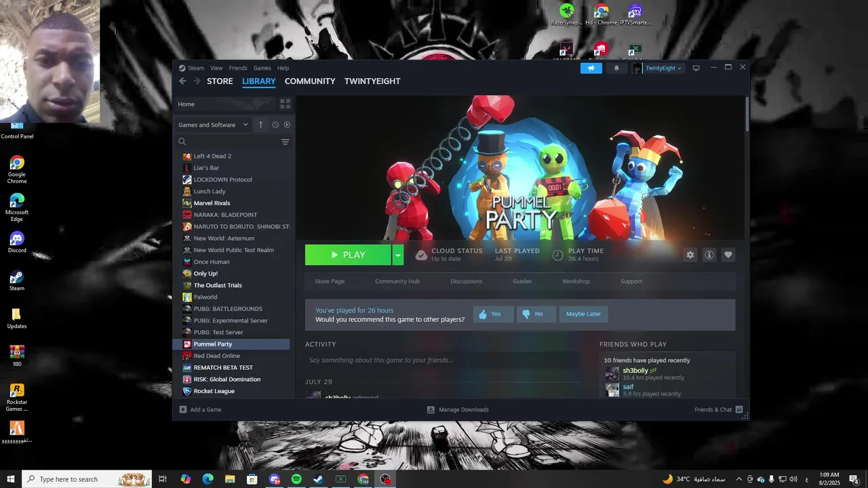Open IPTVSmarters desktop shortcut
Image resolution: width=868 pixels, height=488 pixels.
pyautogui.click(x=635, y=15)
